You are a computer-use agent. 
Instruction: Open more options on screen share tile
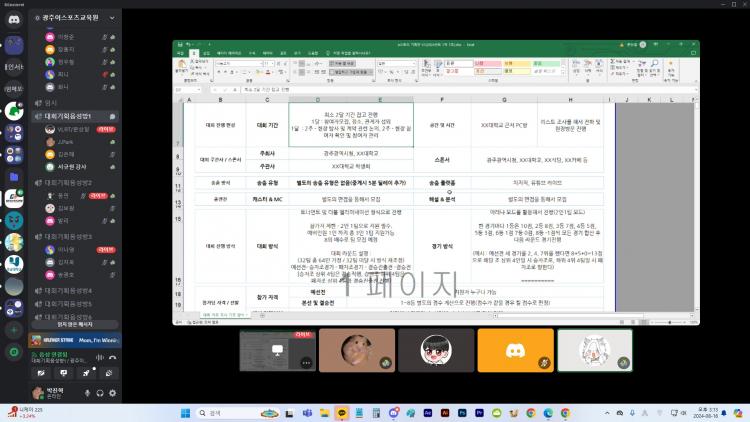[x=306, y=363]
